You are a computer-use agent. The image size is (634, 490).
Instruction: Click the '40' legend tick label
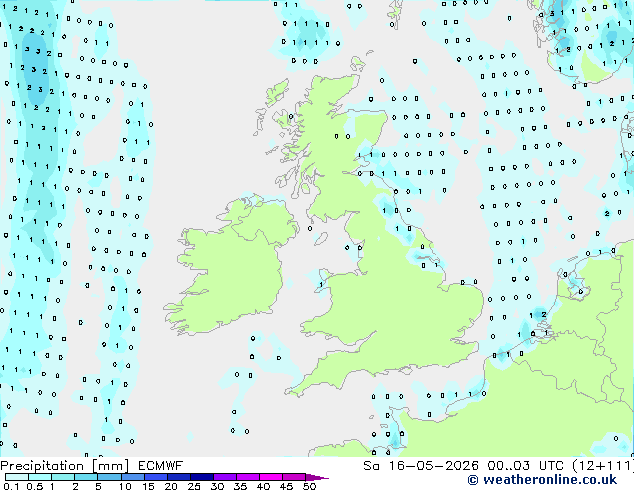263,486
